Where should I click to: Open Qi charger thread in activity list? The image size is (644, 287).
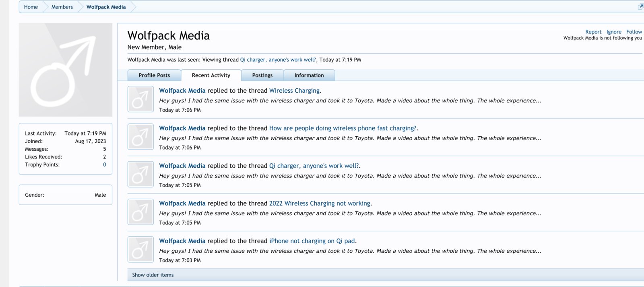point(314,166)
